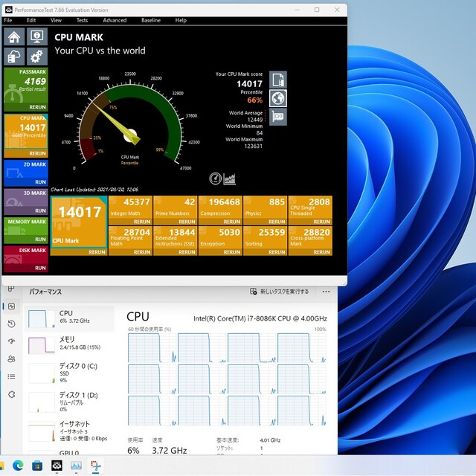Open the settings gears icon
The width and height of the screenshot is (476, 476).
point(37,57)
